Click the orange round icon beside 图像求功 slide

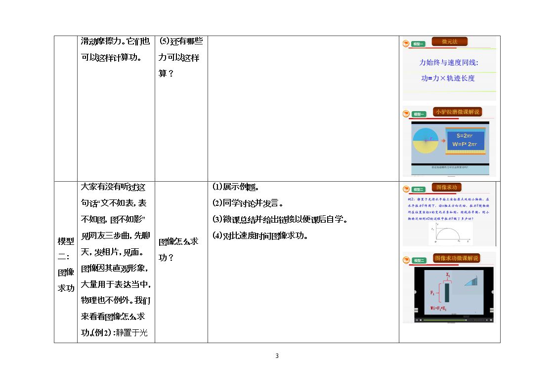(x=406, y=189)
